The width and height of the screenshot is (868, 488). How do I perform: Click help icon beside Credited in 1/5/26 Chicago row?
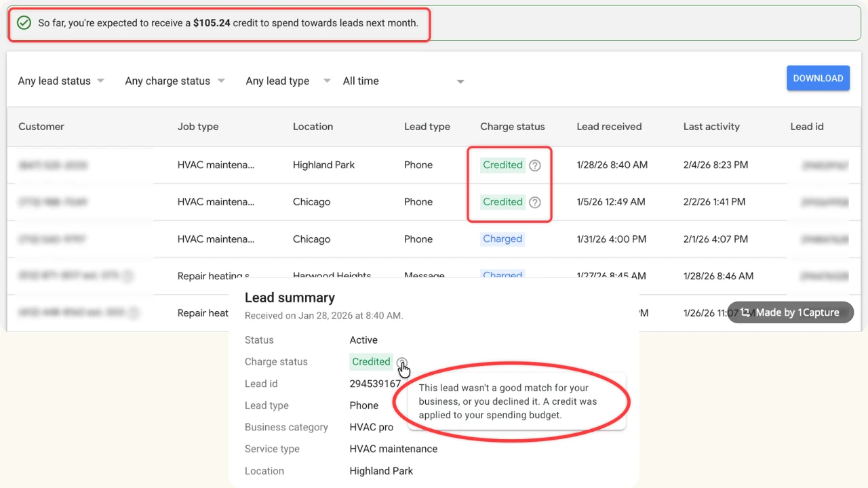point(535,202)
